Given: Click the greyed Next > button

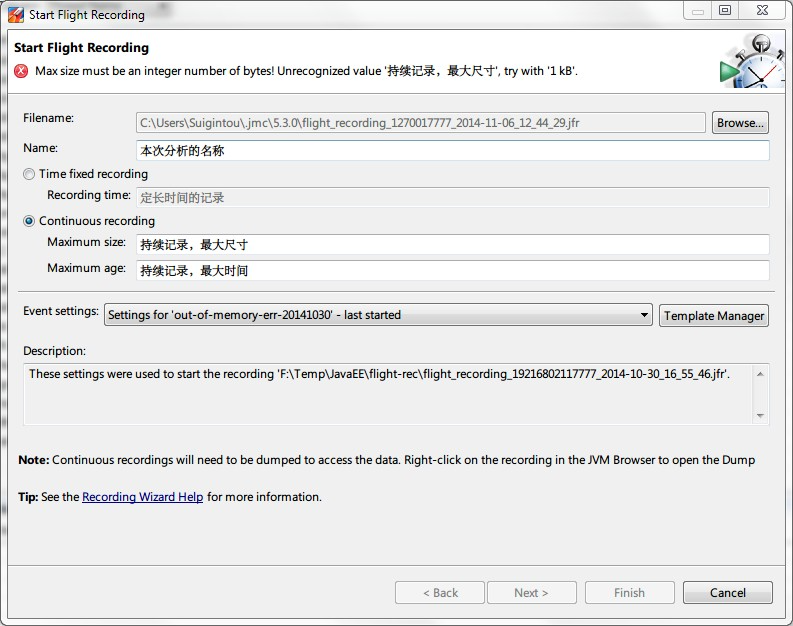Looking at the screenshot, I should 532,593.
